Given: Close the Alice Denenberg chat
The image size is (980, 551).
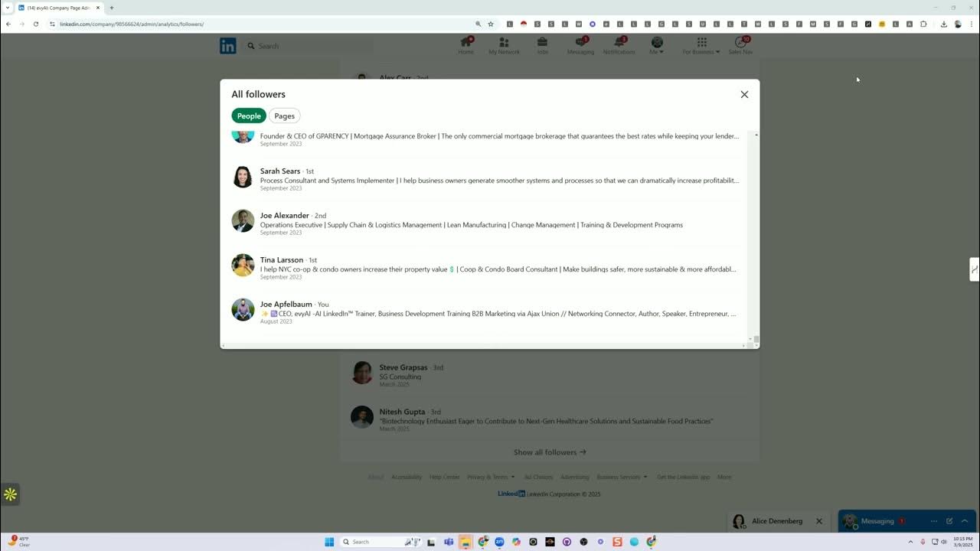Looking at the screenshot, I should pyautogui.click(x=818, y=521).
